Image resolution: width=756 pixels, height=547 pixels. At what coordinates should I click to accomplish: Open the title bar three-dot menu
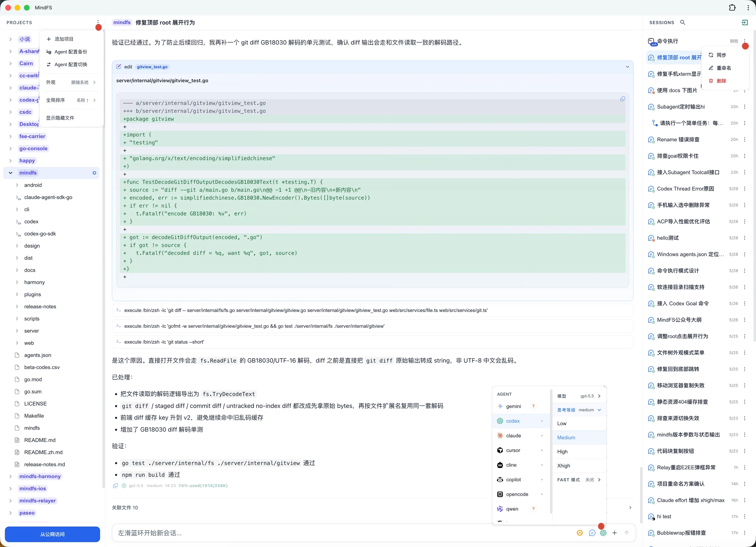point(748,7)
